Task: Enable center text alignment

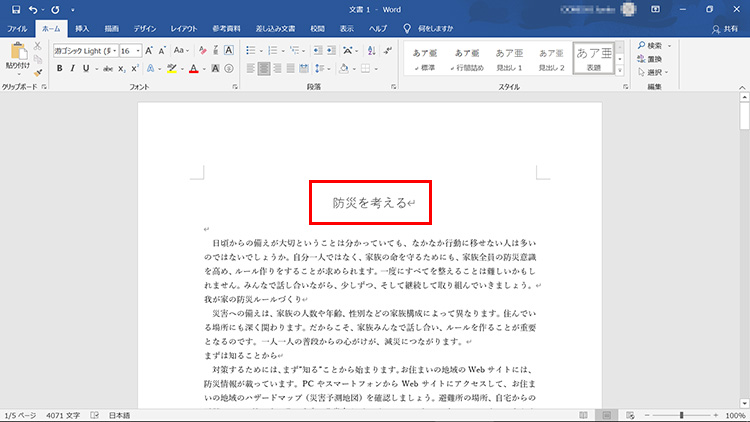Action: point(264,69)
